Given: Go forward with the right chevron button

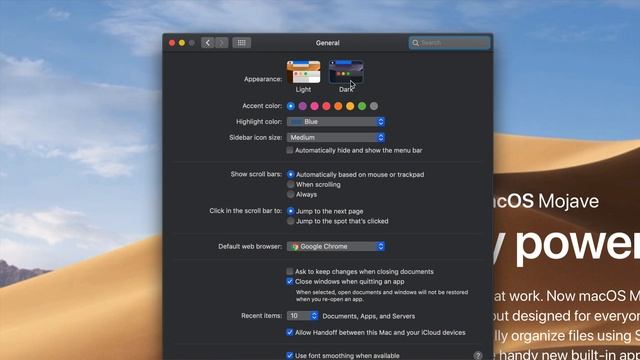Looking at the screenshot, I should (221, 43).
